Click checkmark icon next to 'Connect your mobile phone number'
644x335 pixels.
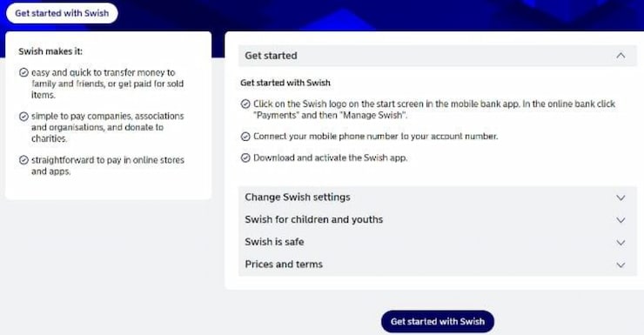tap(245, 137)
